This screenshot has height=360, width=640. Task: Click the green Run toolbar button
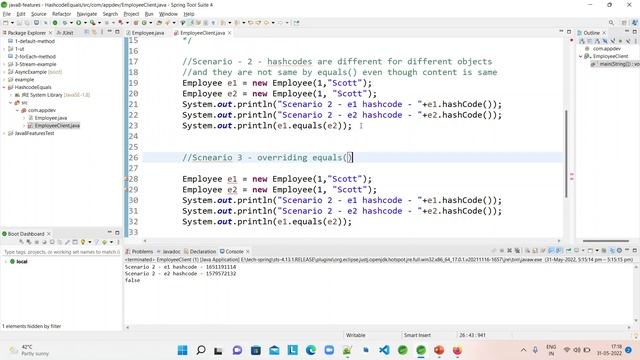(78, 23)
